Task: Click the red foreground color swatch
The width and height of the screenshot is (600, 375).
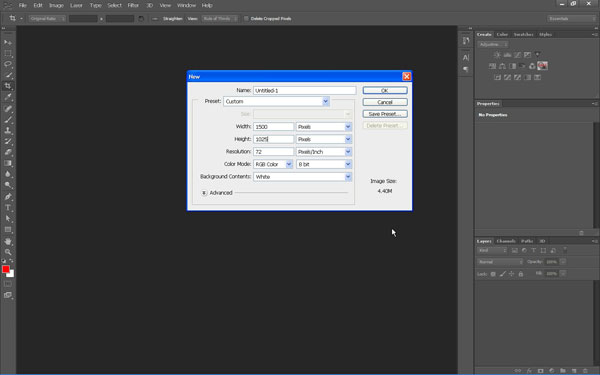Action: pos(6,269)
